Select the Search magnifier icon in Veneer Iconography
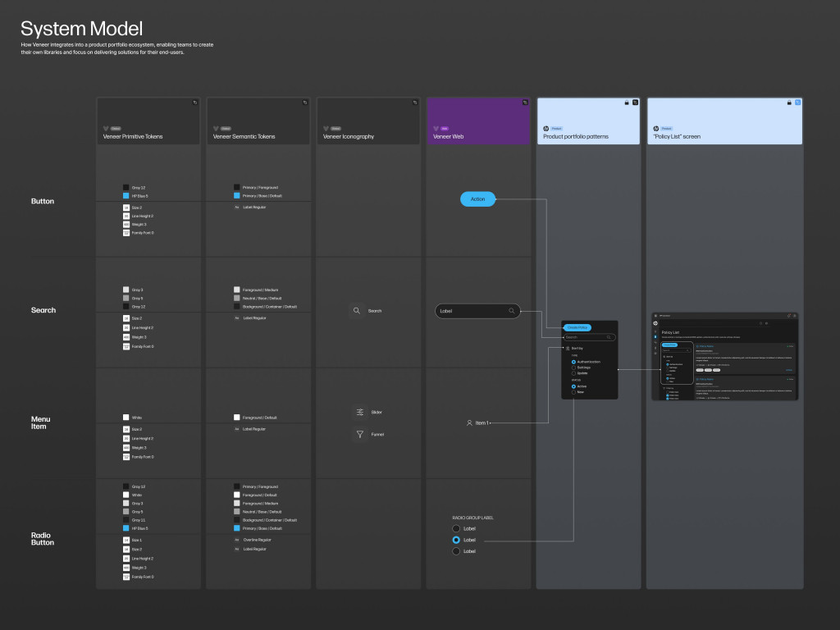 [357, 311]
